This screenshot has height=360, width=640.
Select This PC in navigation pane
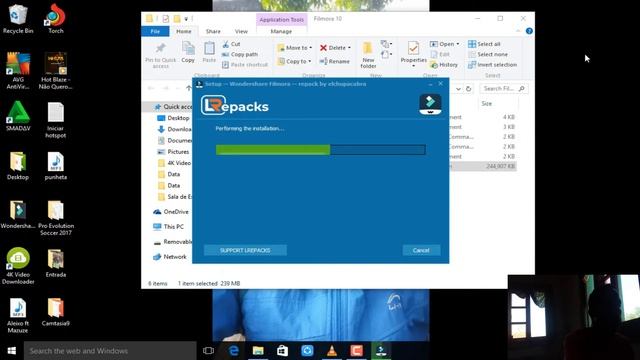169,227
